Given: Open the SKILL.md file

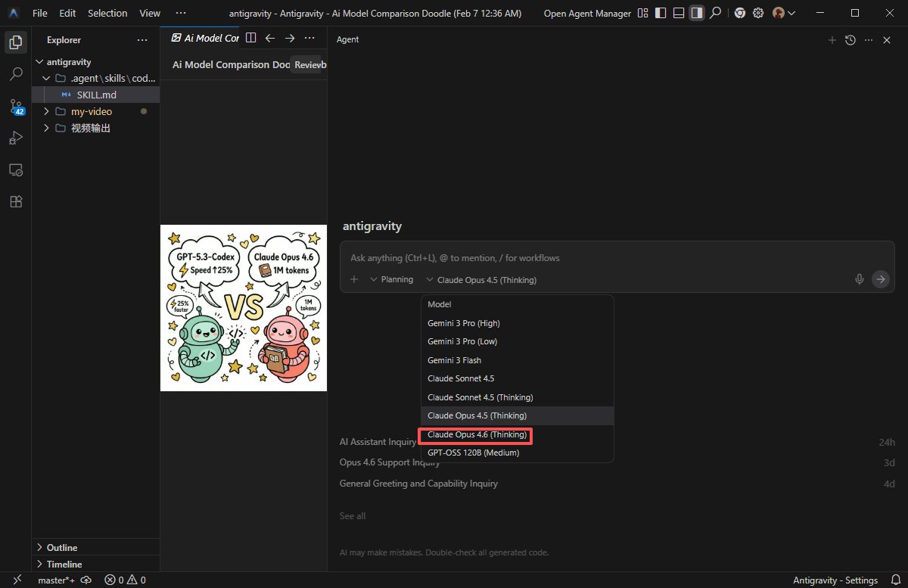Looking at the screenshot, I should [96, 95].
